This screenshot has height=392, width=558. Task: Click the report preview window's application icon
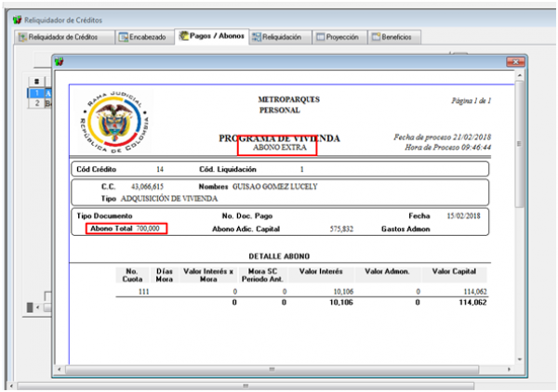[x=60, y=62]
